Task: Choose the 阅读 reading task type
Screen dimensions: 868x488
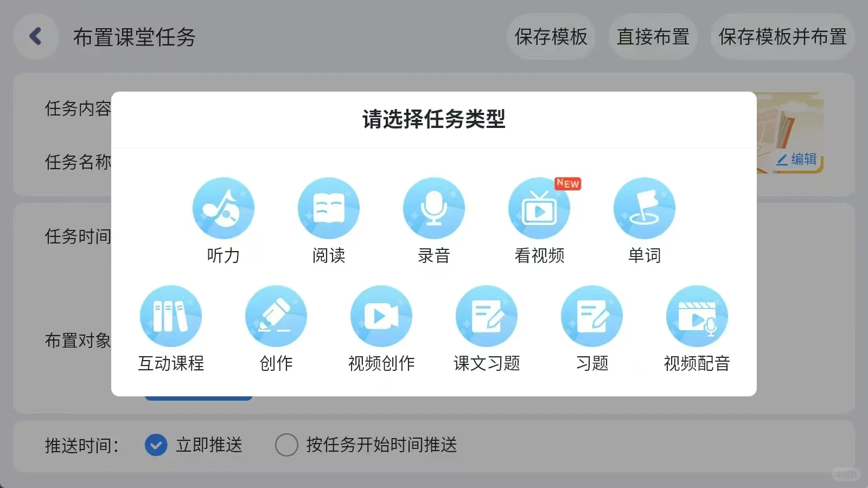Action: (x=328, y=208)
